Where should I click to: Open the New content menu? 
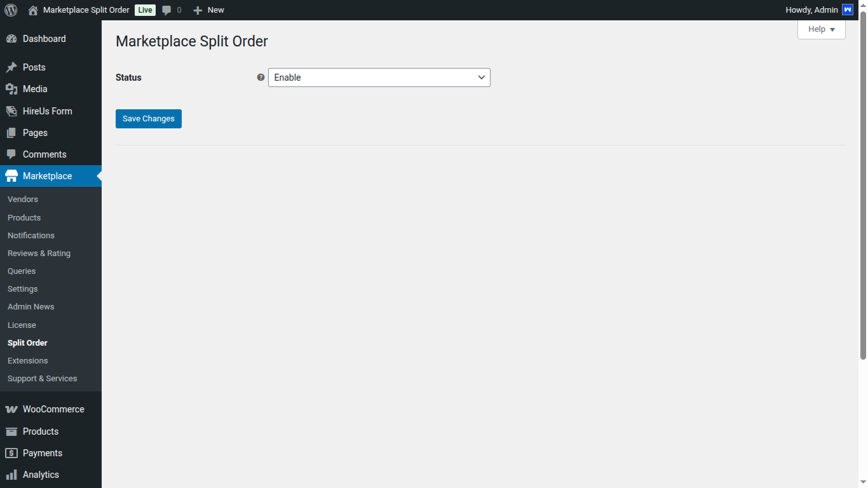coord(208,10)
